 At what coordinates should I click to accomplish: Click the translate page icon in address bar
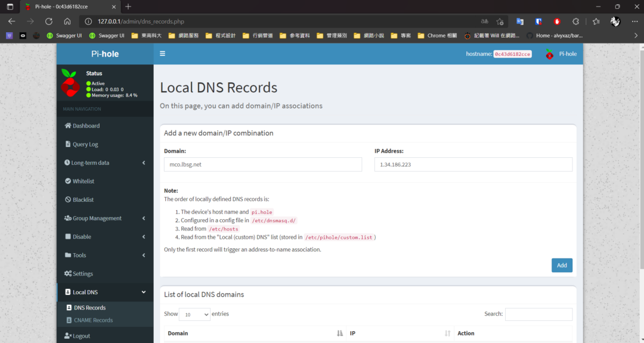pos(485,21)
